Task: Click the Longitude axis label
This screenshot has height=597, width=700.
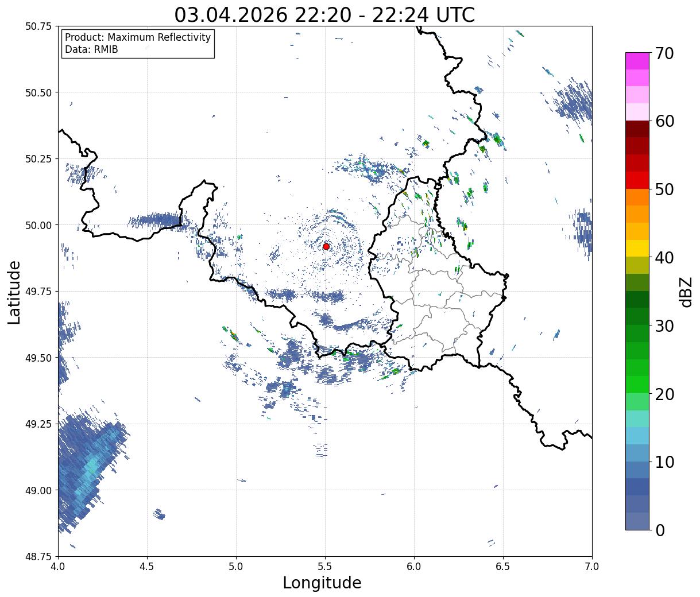Action: pos(322,583)
